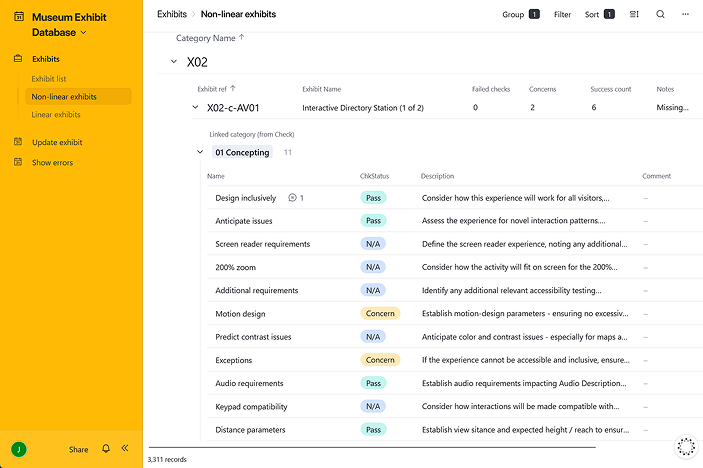Click the Share button
This screenshot has height=468, width=703.
[78, 449]
